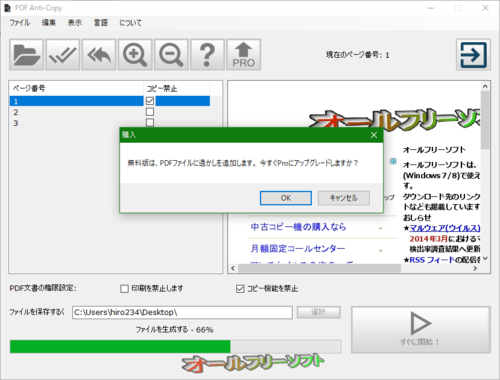Viewport: 500px width, 380px height.
Task: Click the ページ番号 column header
Action: click(76, 88)
